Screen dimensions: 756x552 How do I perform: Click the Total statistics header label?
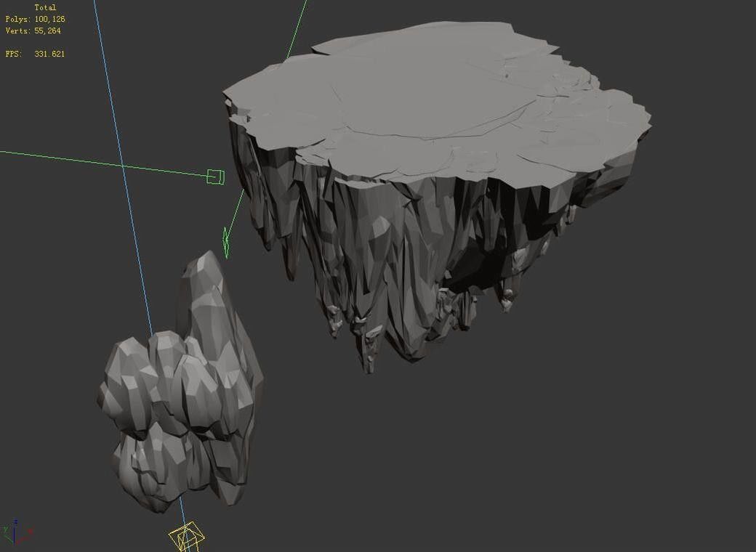[x=45, y=7]
